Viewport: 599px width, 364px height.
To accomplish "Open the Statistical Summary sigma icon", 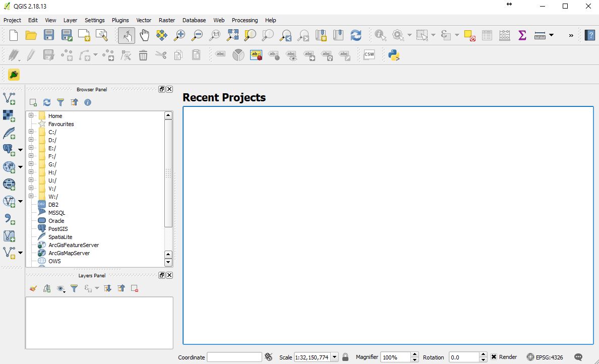I will click(522, 35).
